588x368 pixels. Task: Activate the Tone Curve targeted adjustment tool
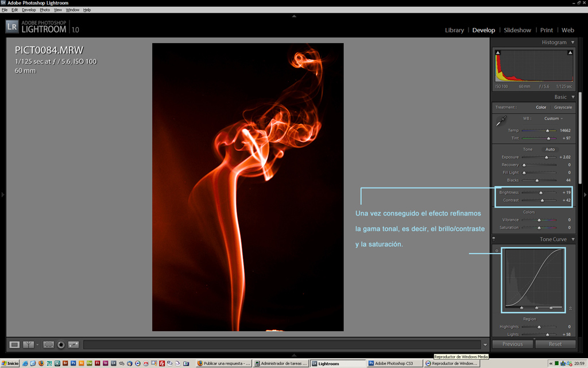coord(497,251)
